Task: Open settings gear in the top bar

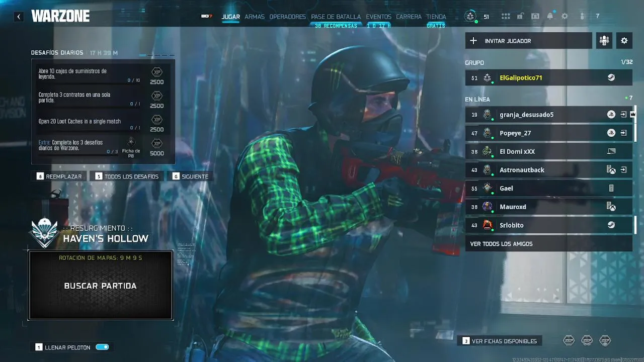Action: (x=565, y=17)
